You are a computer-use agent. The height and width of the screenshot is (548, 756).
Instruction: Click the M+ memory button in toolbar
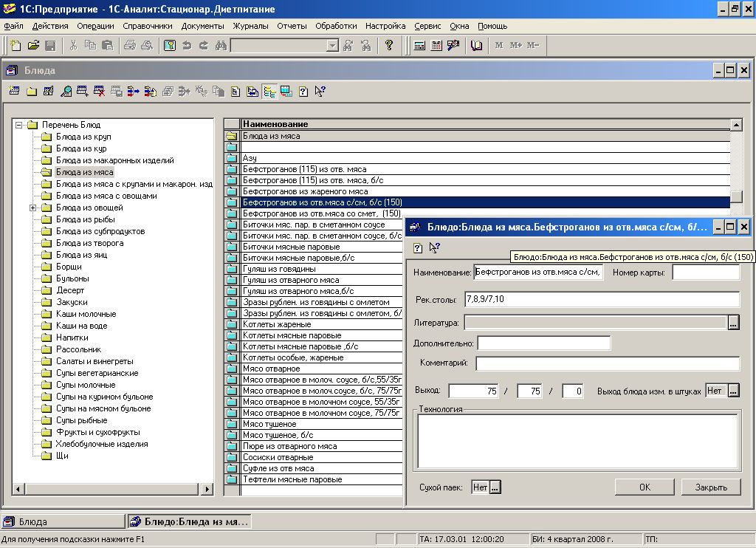pos(515,45)
